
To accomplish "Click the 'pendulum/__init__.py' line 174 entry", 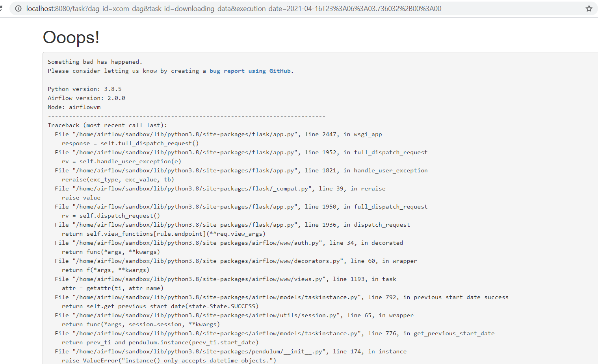I will [x=230, y=351].
